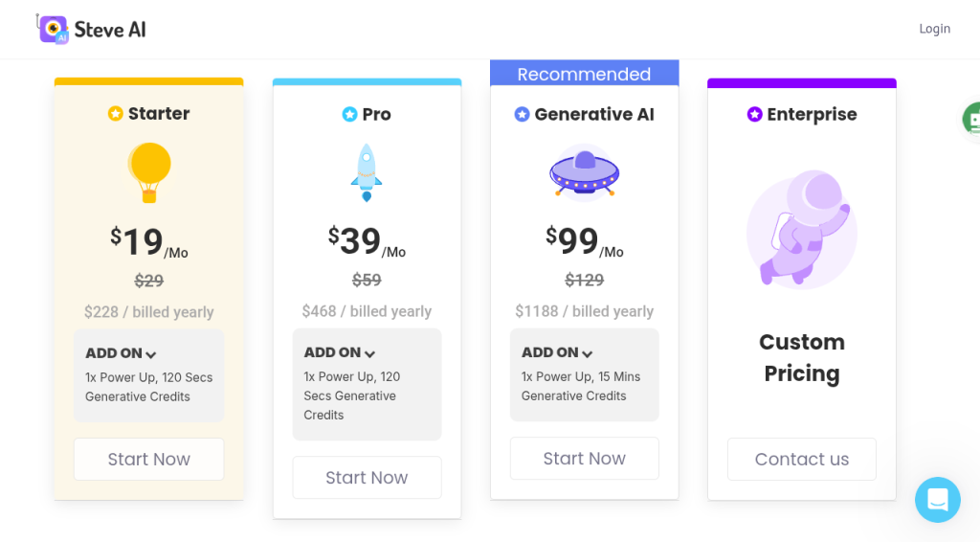Click the Contact us button
This screenshot has height=542, width=980.
pyautogui.click(x=802, y=459)
